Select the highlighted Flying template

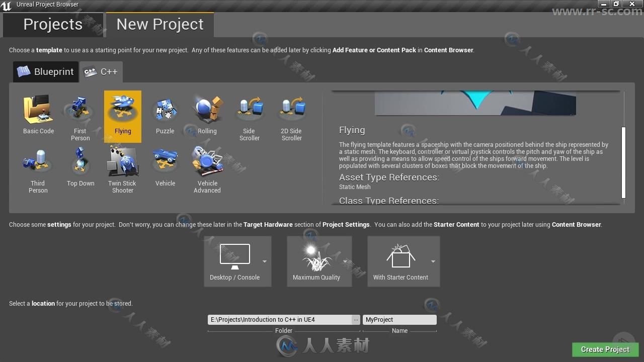click(x=123, y=117)
